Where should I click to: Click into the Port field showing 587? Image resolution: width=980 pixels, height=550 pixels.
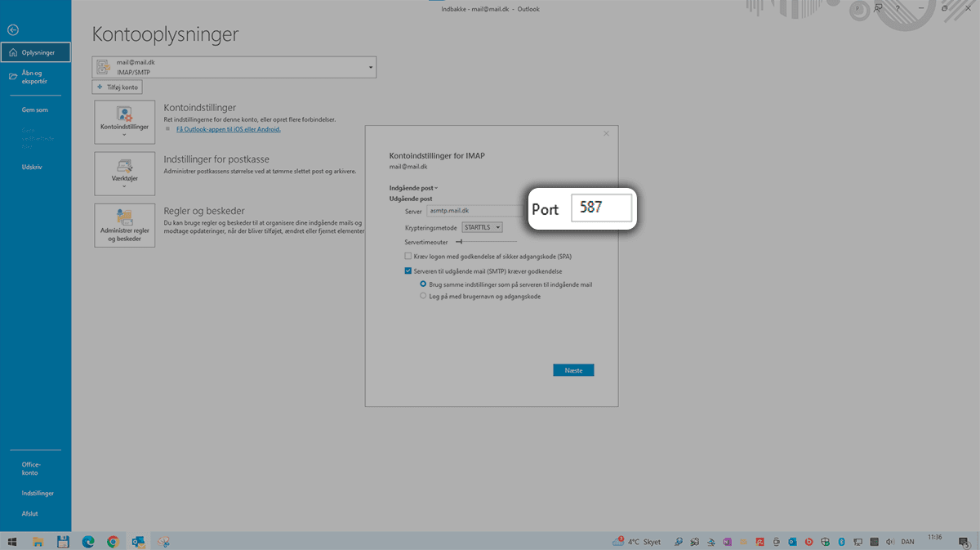[602, 208]
